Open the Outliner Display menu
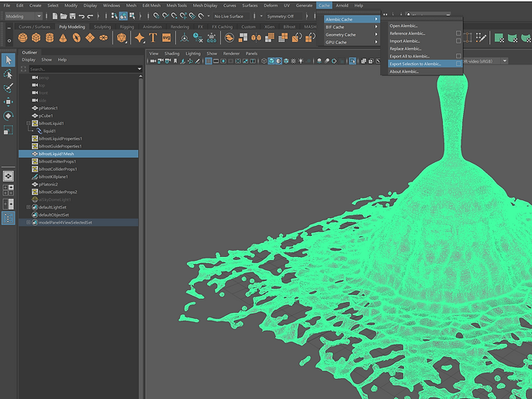 pos(29,60)
